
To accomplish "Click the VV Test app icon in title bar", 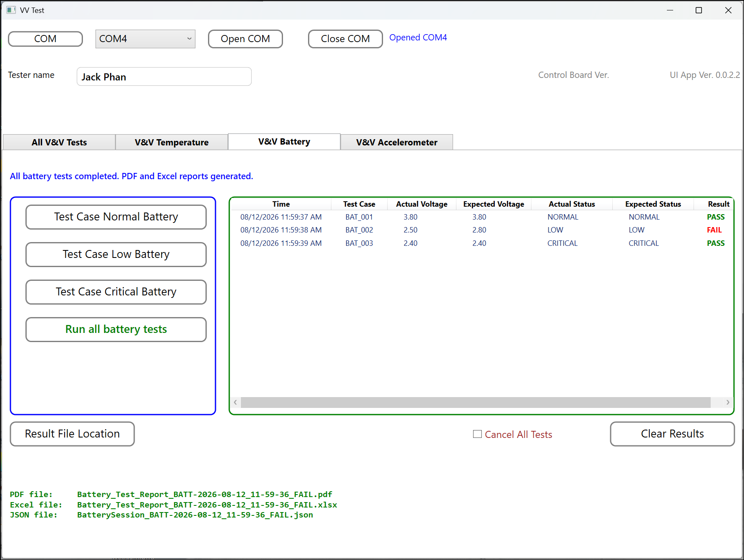I will (x=11, y=10).
